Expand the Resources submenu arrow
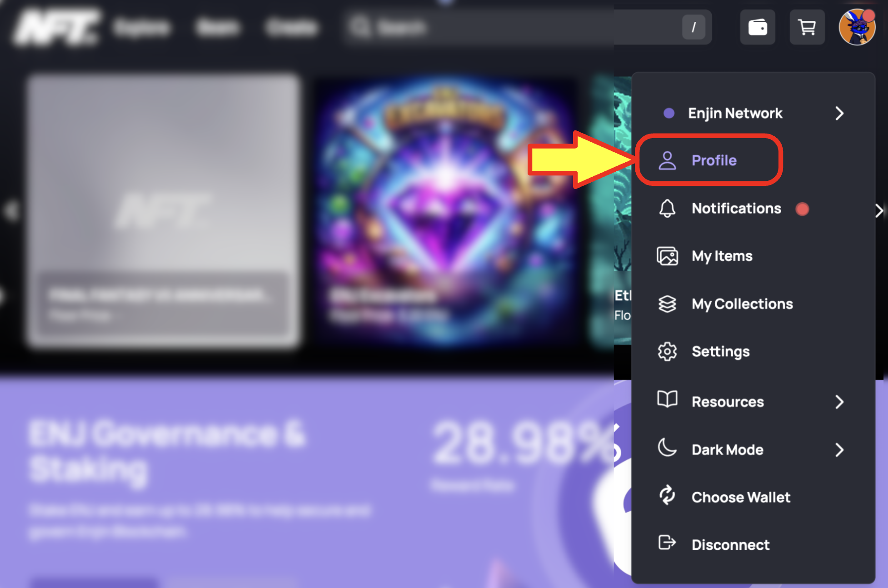 point(839,402)
